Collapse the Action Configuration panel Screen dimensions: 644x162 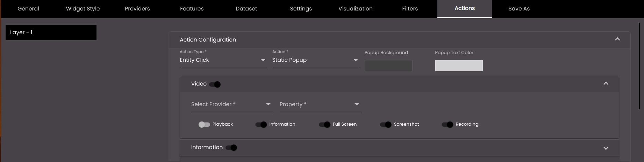[617, 39]
